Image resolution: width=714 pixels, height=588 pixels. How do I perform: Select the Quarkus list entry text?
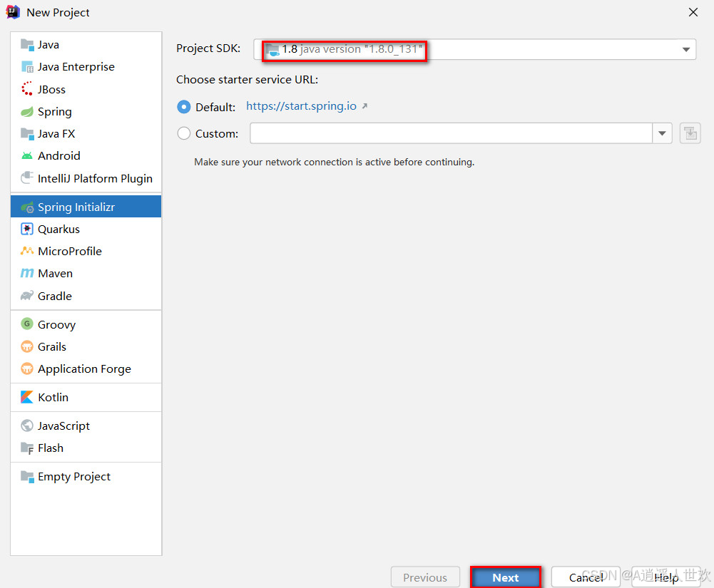(x=58, y=229)
